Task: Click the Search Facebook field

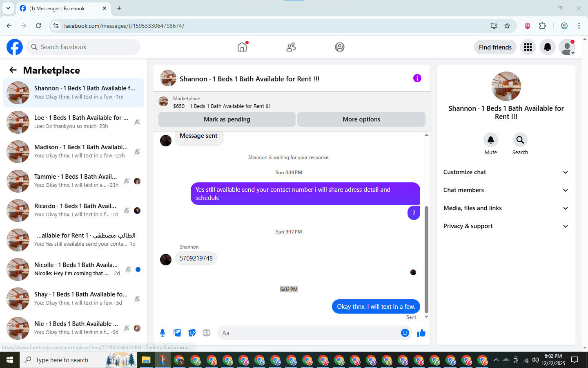Action: click(x=83, y=47)
